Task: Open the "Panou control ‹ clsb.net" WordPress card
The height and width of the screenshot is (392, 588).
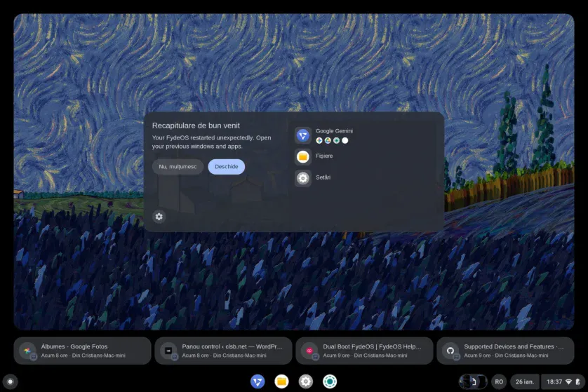Action: click(x=224, y=351)
